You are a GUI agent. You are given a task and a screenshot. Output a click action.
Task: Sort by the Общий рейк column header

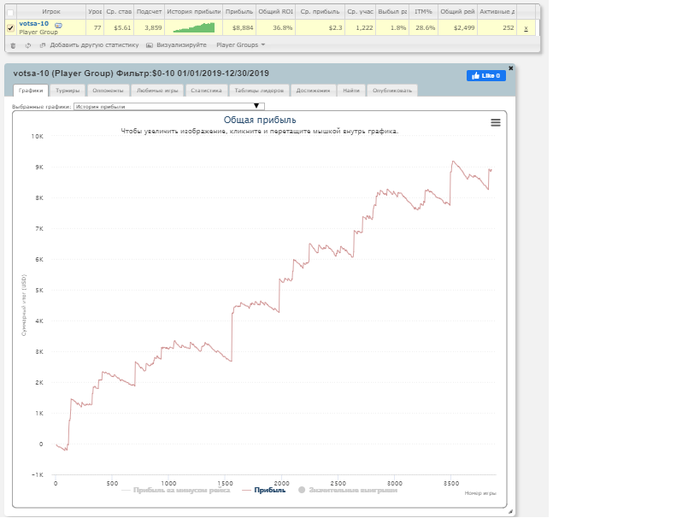tap(458, 12)
